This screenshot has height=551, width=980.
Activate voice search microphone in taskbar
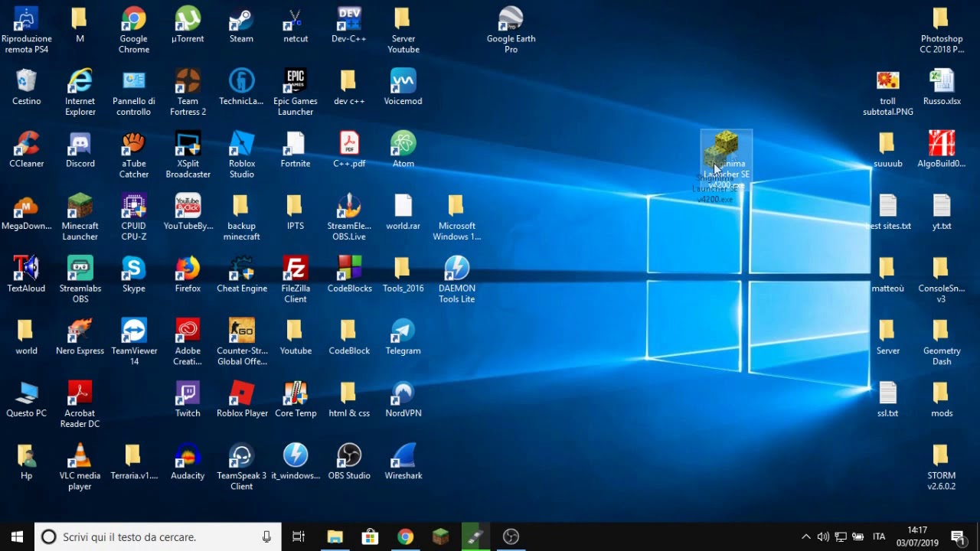(266, 536)
